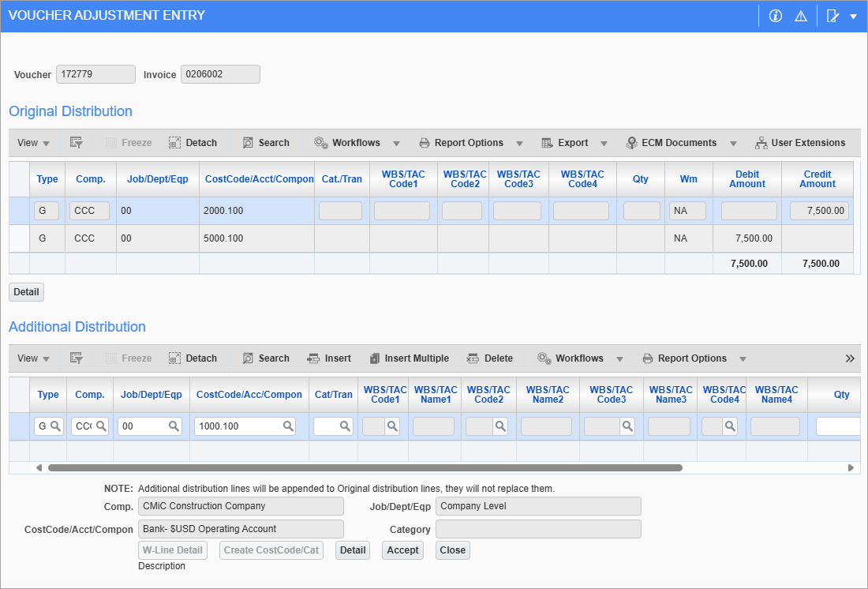
Task: Click lookup icon in Additional Distribution Comp. field
Action: (x=101, y=426)
